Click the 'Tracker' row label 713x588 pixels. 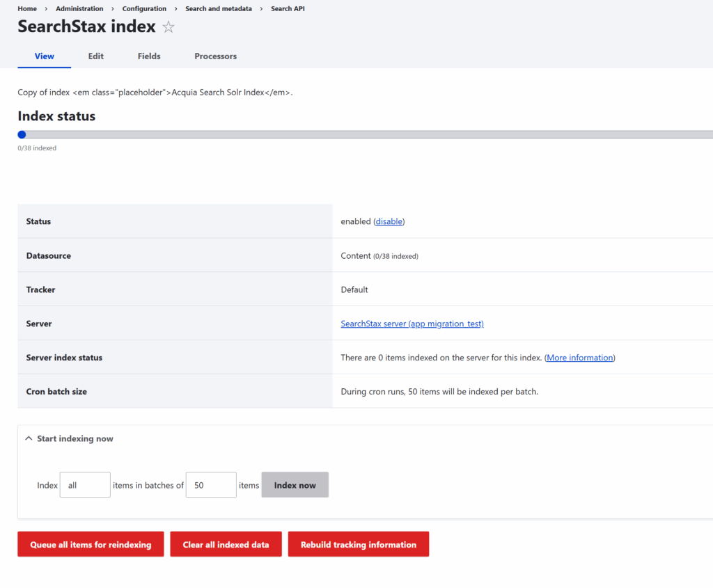(x=40, y=290)
